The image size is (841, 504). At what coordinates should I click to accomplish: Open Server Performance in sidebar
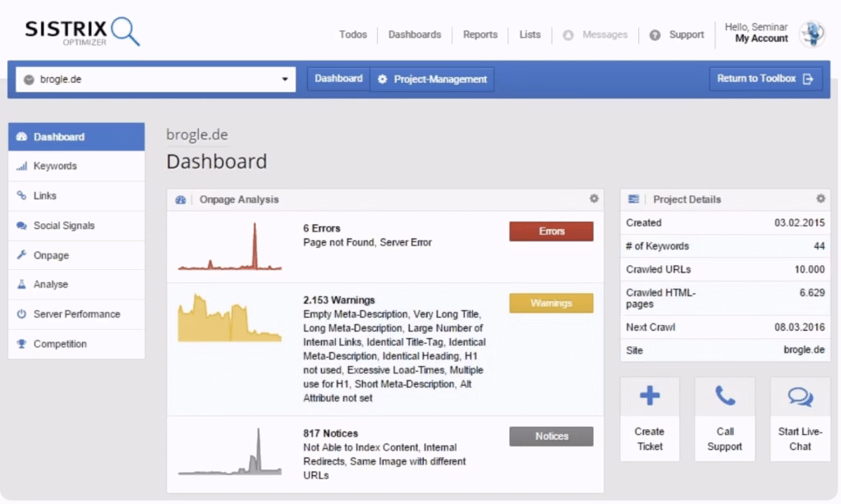point(76,314)
